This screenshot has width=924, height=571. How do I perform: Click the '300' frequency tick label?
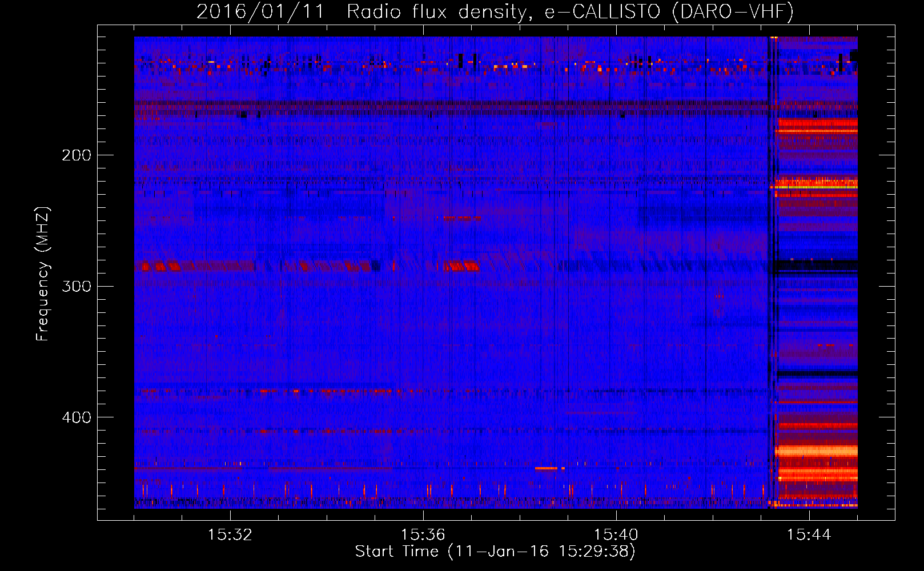[x=77, y=286]
